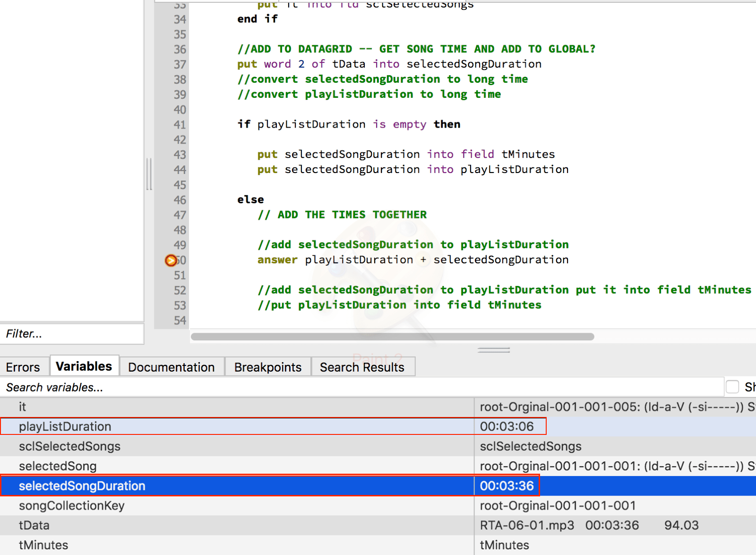
Task: Select the Variables tab
Action: tap(84, 366)
